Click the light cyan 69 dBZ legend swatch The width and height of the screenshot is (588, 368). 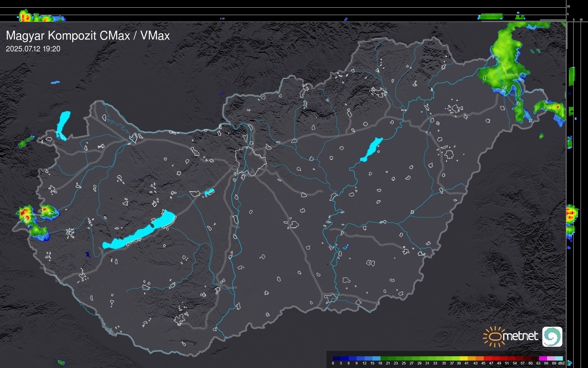pyautogui.click(x=559, y=358)
